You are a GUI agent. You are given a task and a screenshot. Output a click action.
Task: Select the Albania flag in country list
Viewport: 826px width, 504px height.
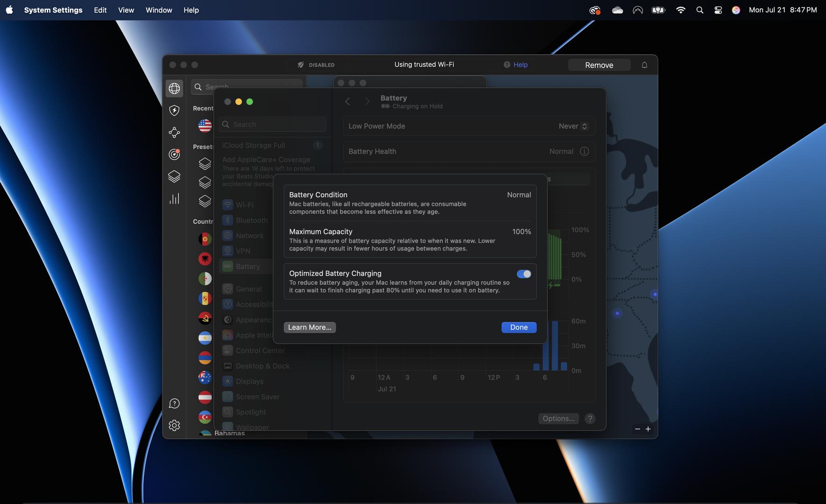click(205, 259)
